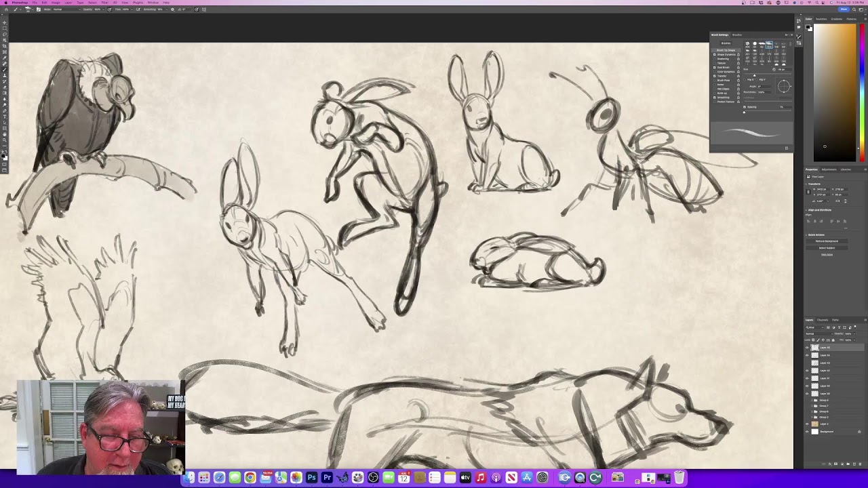Select the Type tool
868x488 pixels.
point(4,116)
